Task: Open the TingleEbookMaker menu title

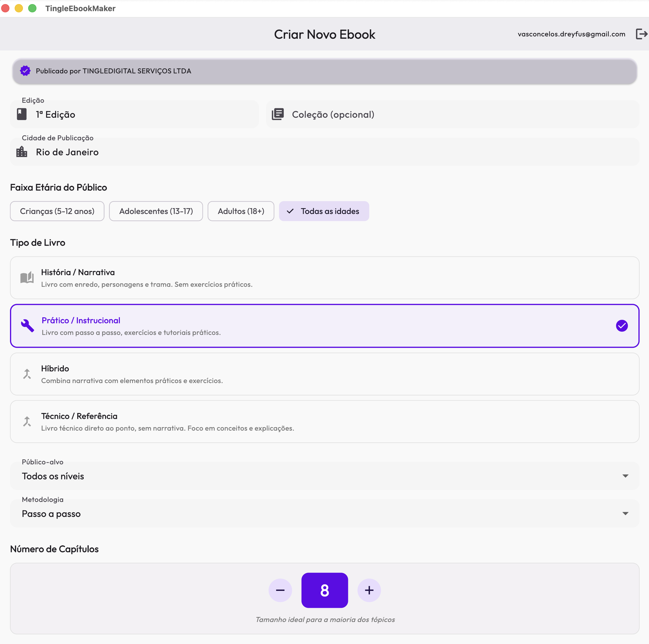Action: click(x=81, y=9)
